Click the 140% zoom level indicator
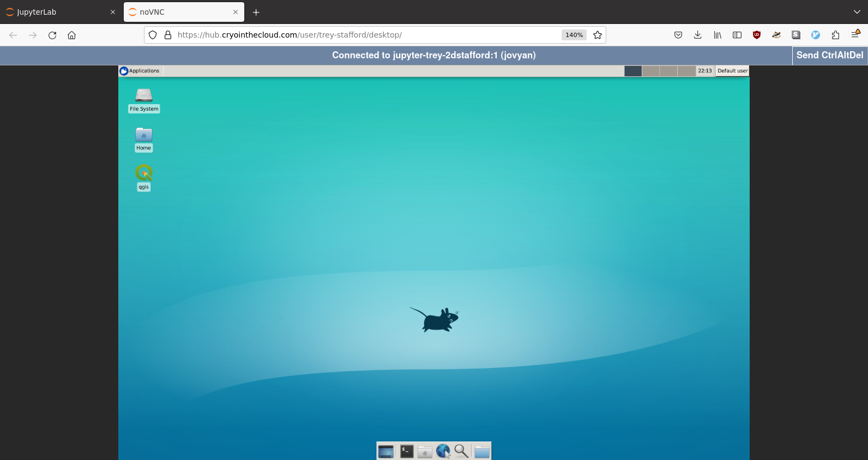Viewport: 868px width, 460px height. pyautogui.click(x=574, y=35)
